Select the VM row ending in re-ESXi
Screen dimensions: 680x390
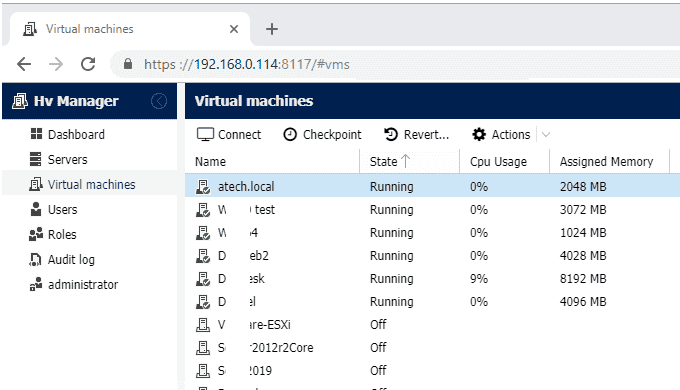point(432,324)
